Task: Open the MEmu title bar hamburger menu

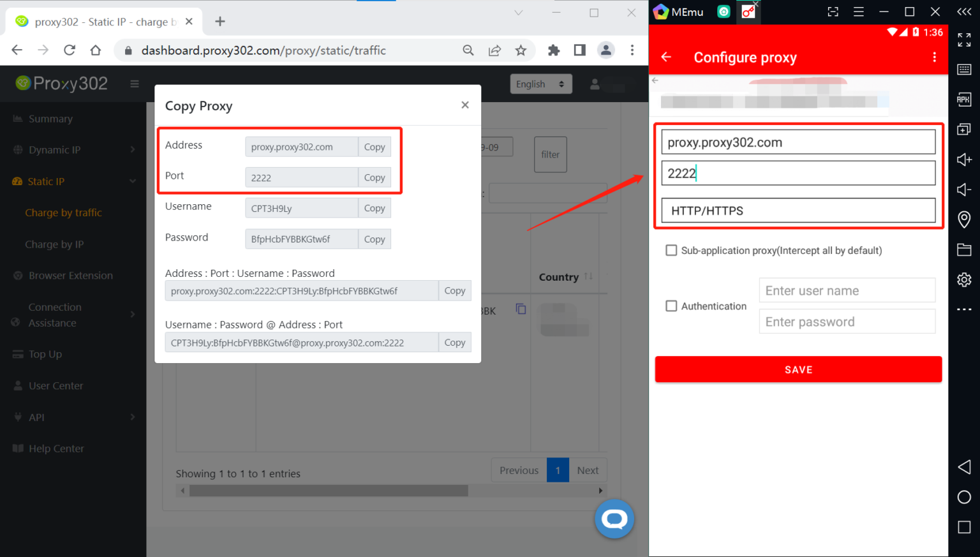Action: [859, 11]
